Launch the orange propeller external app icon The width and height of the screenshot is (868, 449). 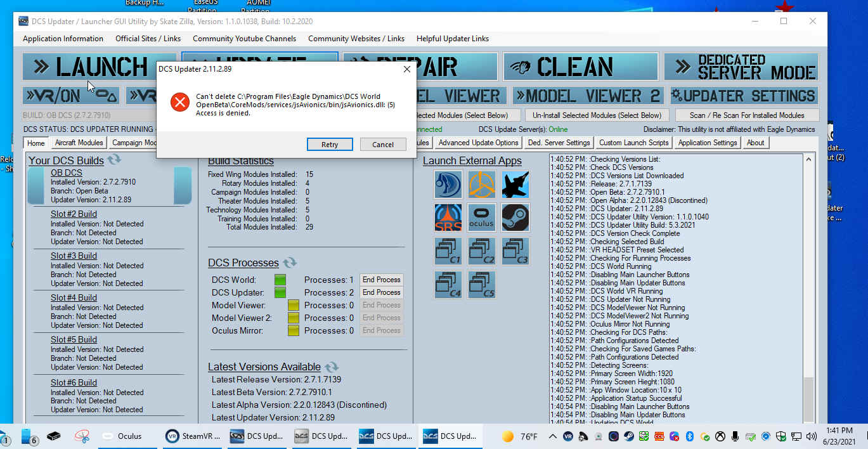[x=482, y=184]
